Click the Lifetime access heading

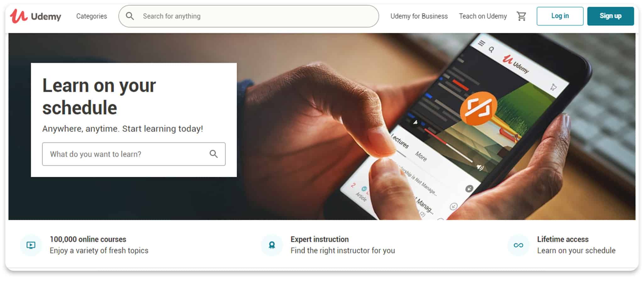(563, 239)
